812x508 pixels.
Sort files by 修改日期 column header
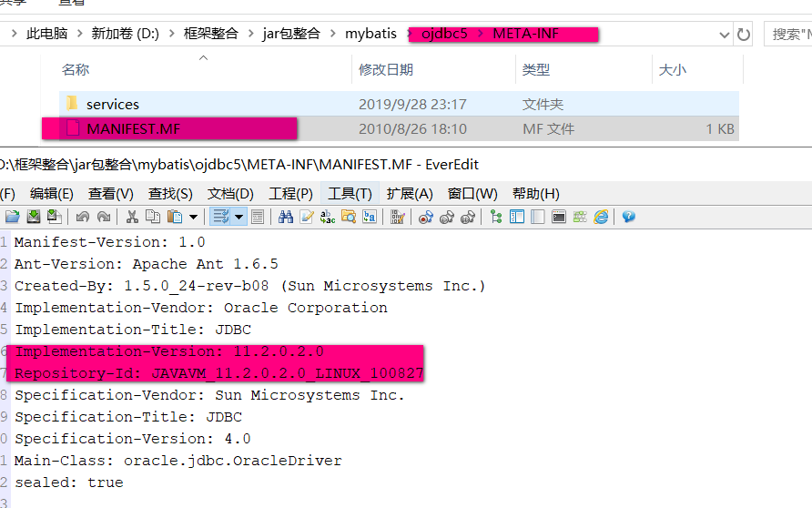tap(386, 69)
